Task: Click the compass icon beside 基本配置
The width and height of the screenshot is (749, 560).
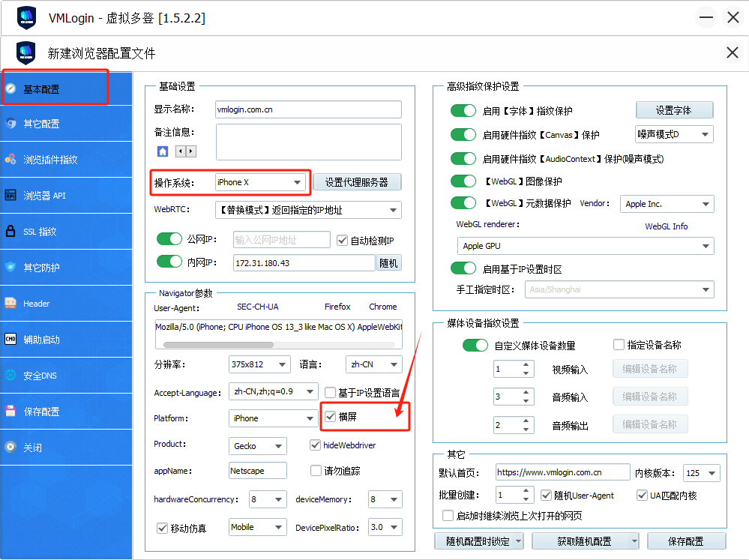Action: pos(10,88)
